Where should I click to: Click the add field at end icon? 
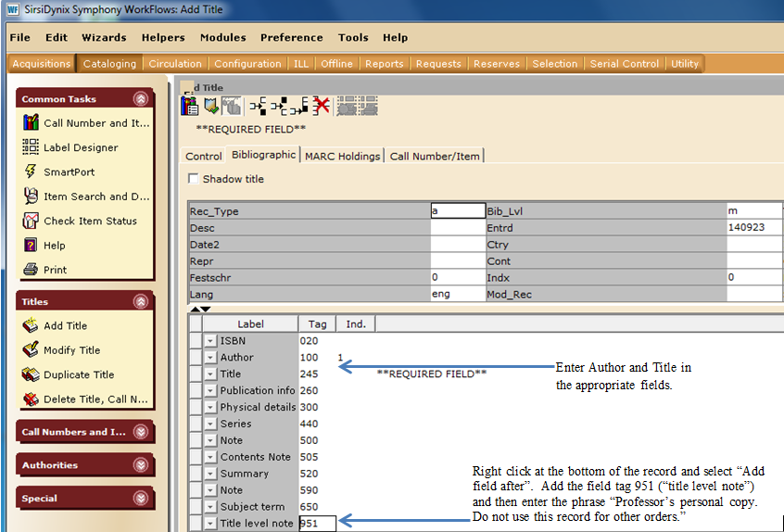(299, 106)
